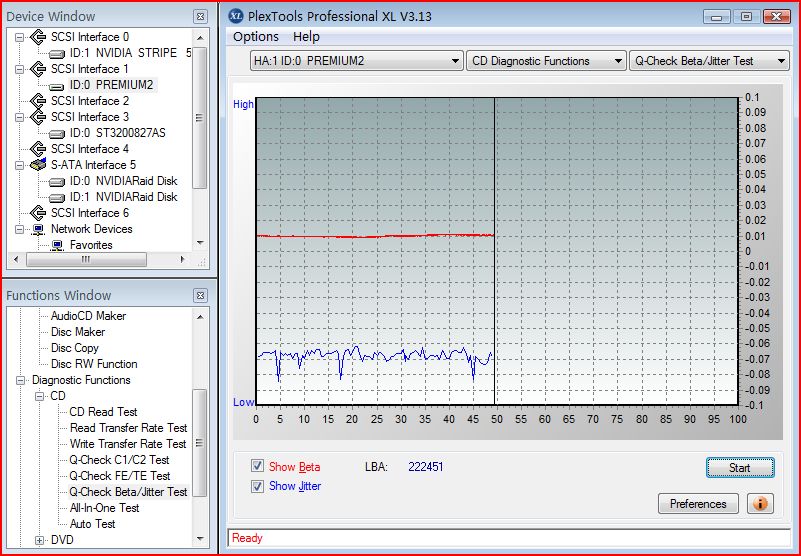Select Auto Test
This screenshot has width=801, height=556.
(x=92, y=524)
